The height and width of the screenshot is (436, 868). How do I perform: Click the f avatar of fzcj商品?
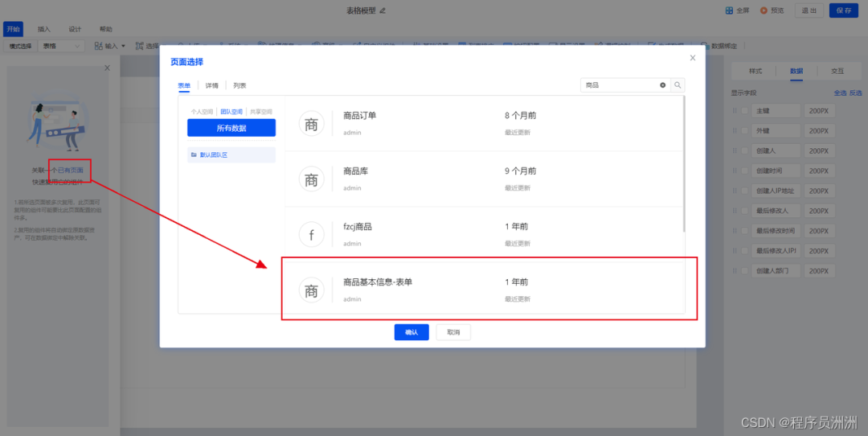click(311, 234)
